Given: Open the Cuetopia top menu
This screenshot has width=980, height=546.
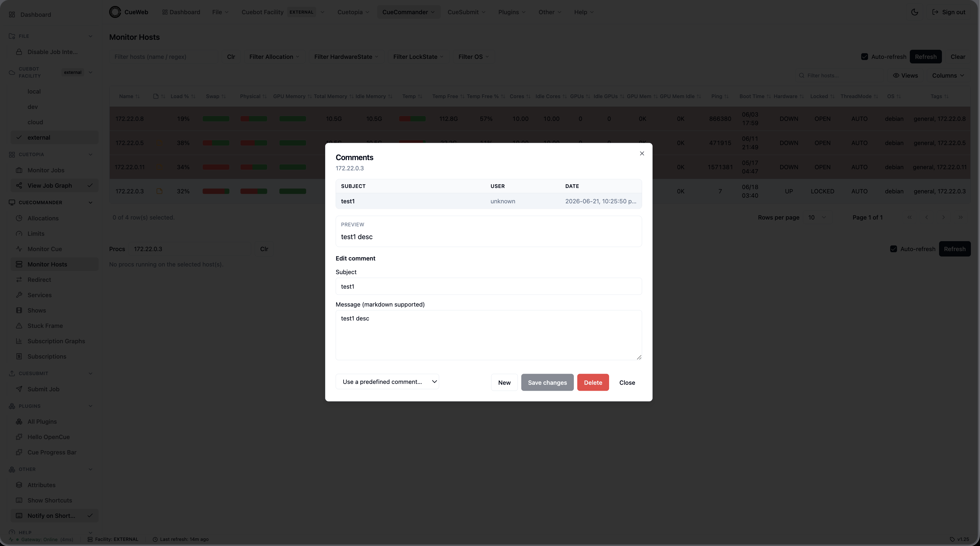Looking at the screenshot, I should coord(353,12).
